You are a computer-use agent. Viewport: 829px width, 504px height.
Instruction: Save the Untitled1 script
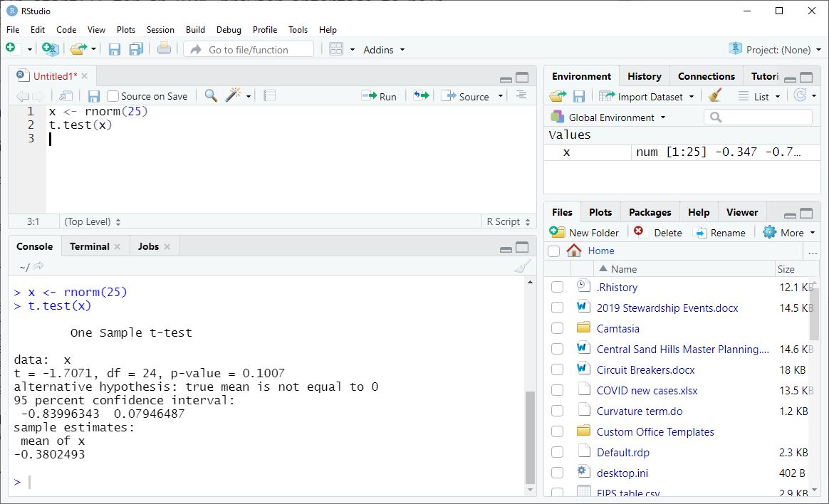point(93,95)
